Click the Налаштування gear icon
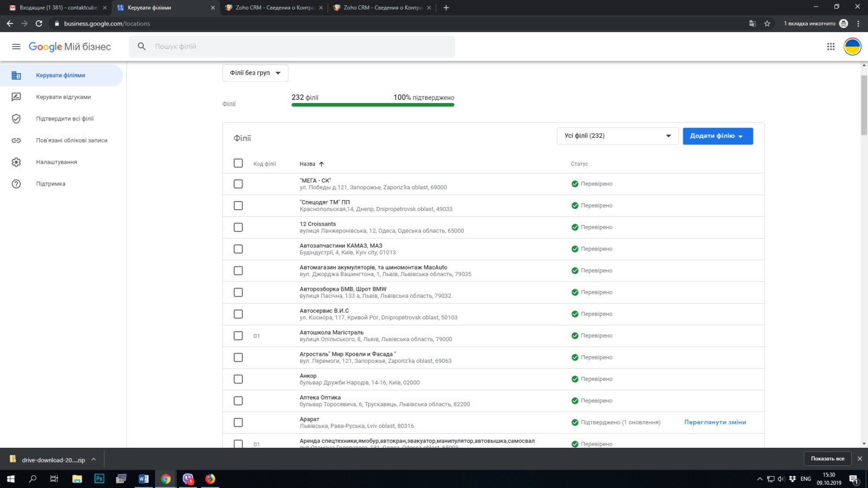The height and width of the screenshot is (488, 868). tap(16, 162)
